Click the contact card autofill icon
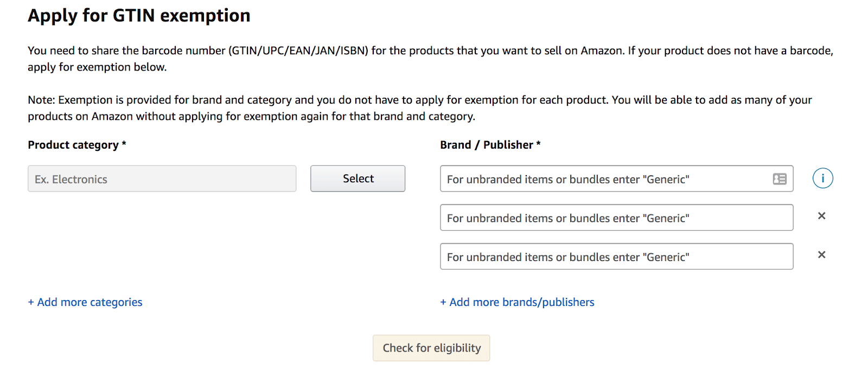Screen dimensions: 868x383 pos(780,179)
